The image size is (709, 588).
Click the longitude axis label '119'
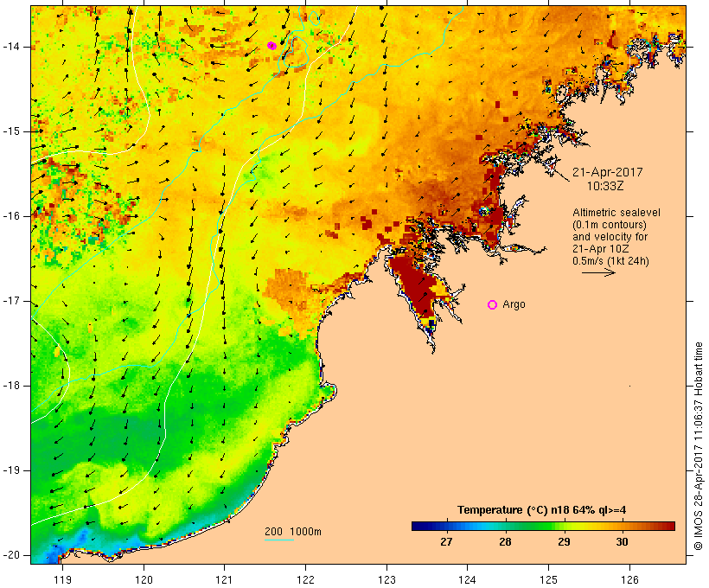click(x=62, y=579)
